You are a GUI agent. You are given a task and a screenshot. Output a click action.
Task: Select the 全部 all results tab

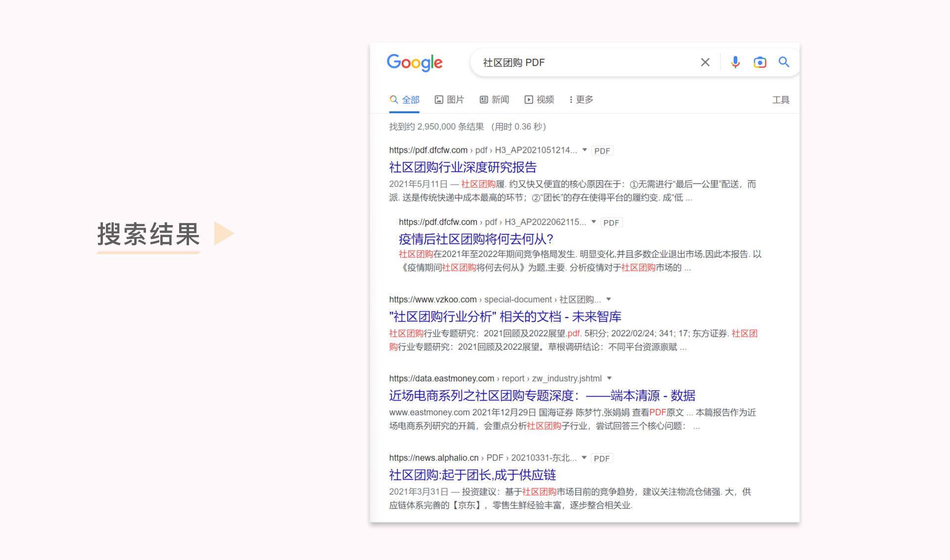click(x=405, y=100)
